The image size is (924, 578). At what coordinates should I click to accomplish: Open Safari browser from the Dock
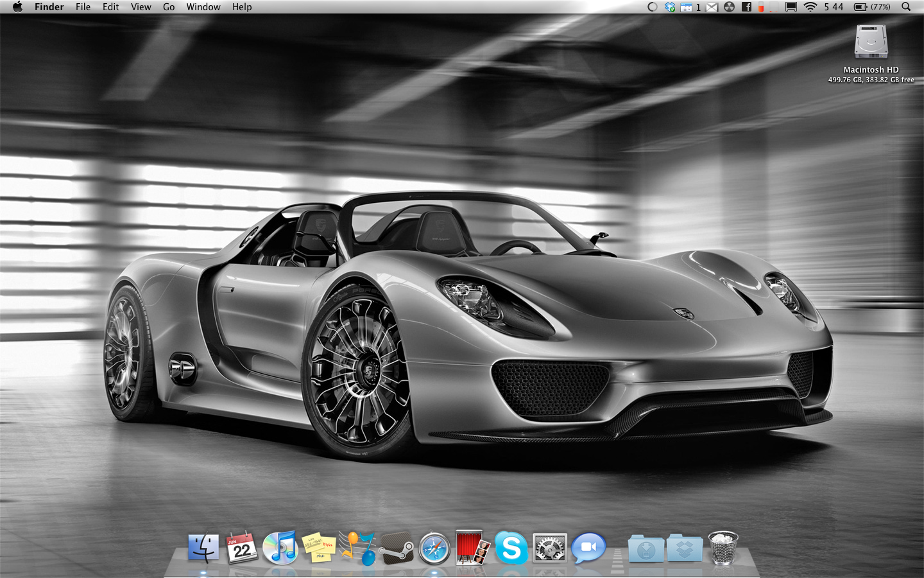pyautogui.click(x=434, y=549)
